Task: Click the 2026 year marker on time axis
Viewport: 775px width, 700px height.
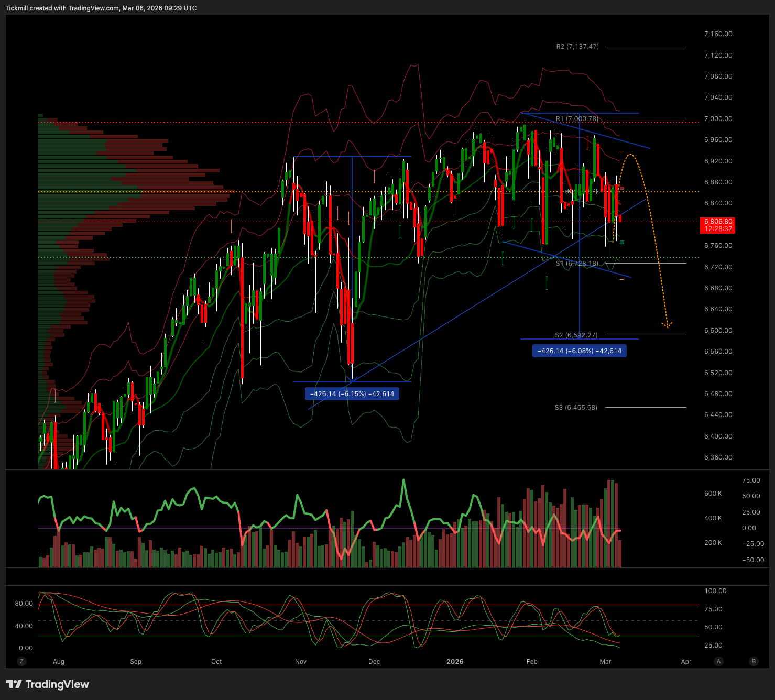Action: [x=455, y=662]
